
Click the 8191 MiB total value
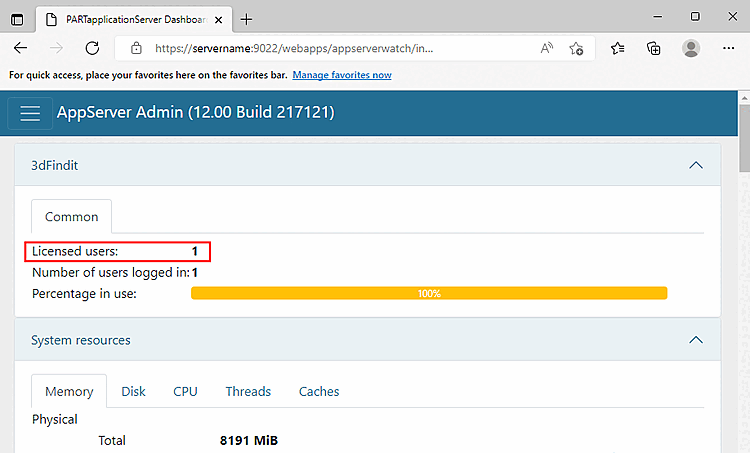[x=249, y=441]
